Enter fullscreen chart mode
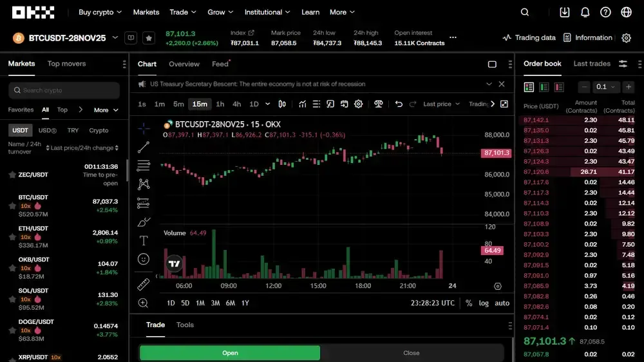This screenshot has height=362, width=644. coord(504,104)
